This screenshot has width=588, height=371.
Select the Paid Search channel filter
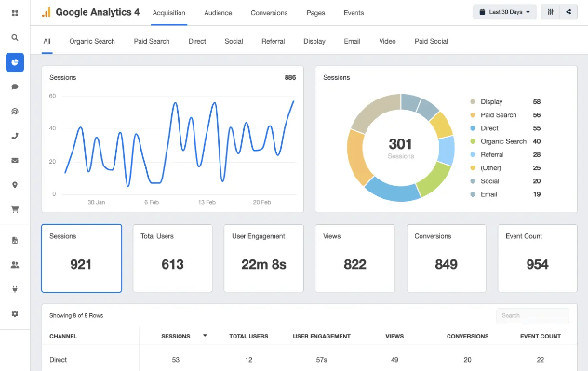(x=152, y=41)
